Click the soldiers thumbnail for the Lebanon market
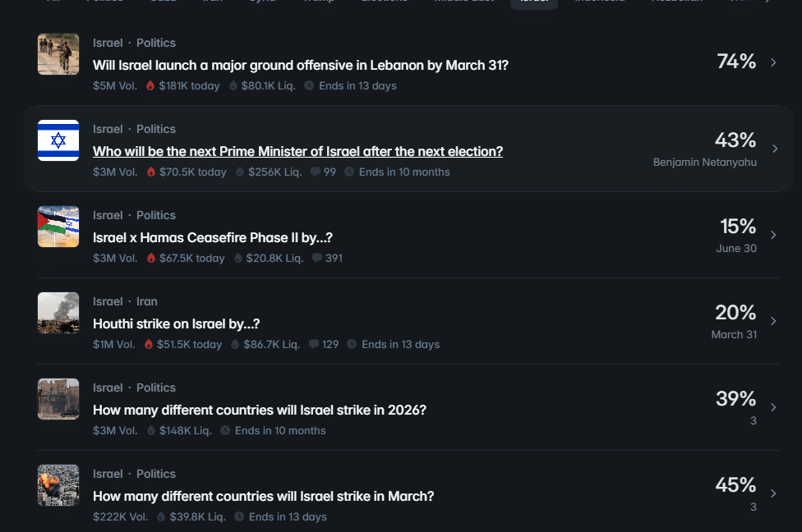Viewport: 802px width, 532px height. coord(58,54)
